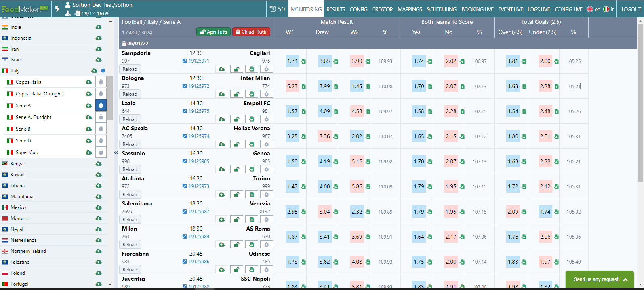Toggle the stopwatch button for Coppa Italia
Screen dimensions: 644x290
pyautogui.click(x=101, y=82)
